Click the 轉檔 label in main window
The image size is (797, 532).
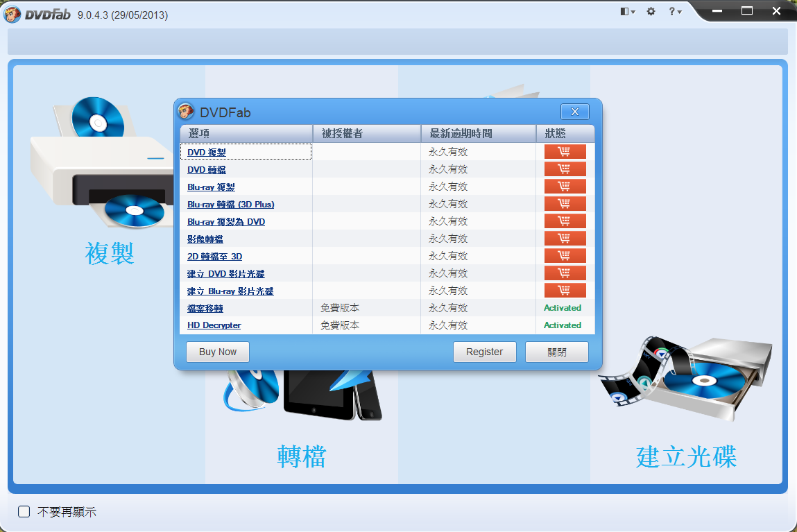(302, 456)
